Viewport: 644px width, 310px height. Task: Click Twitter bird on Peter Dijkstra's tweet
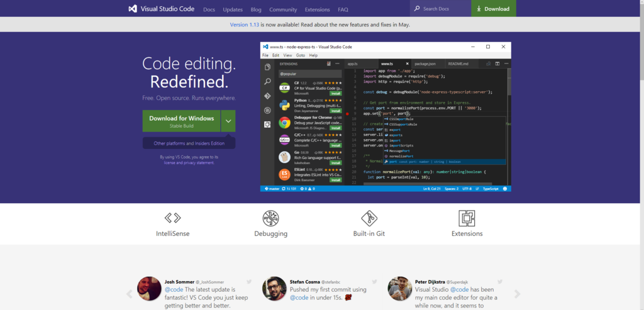[x=500, y=282]
